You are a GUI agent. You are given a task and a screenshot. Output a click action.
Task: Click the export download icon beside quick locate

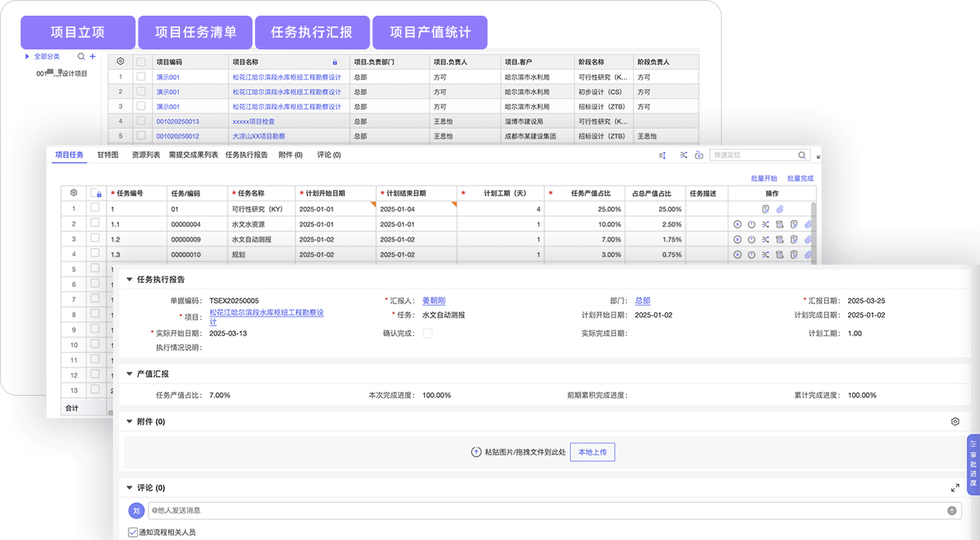[699, 155]
